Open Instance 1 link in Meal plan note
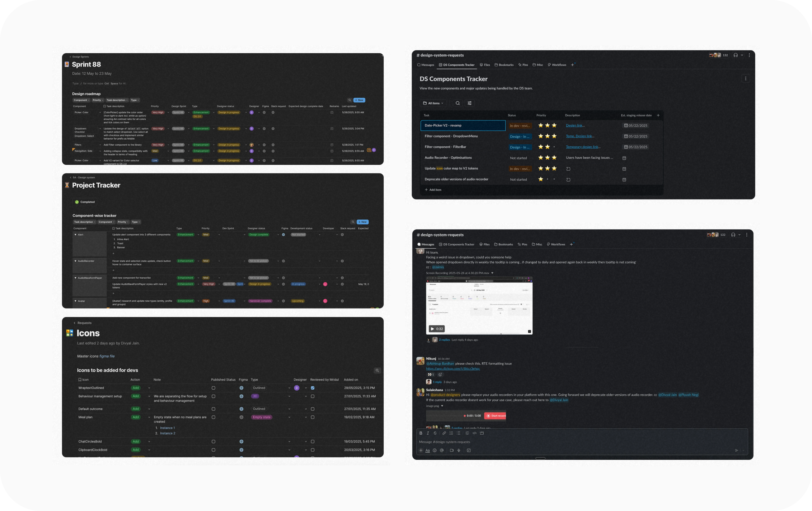Viewport: 812px width, 511px height. click(167, 428)
